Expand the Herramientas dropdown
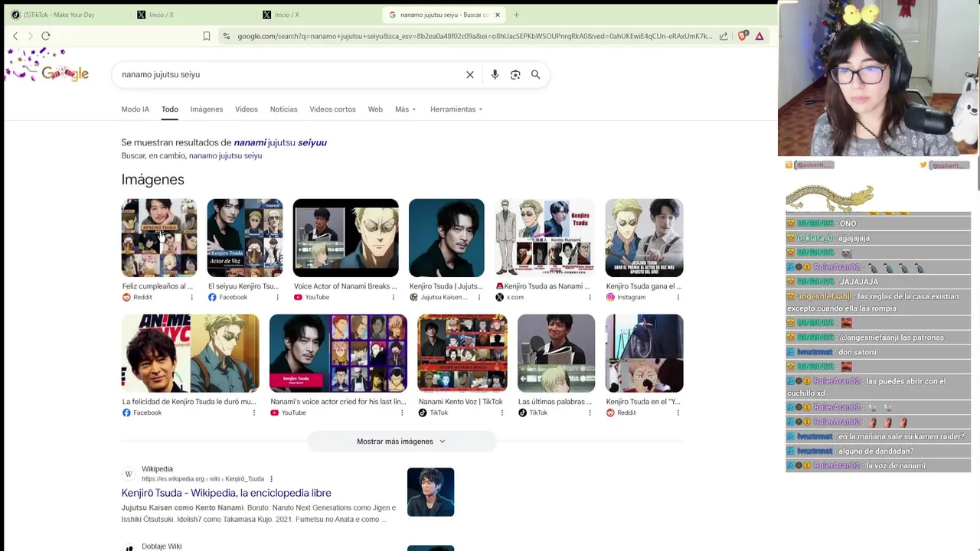This screenshot has width=980, height=551. click(x=456, y=109)
